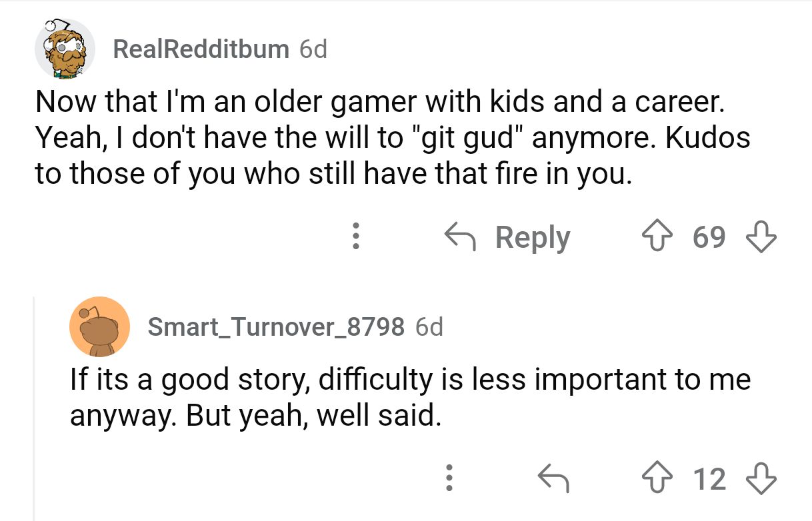Click the 6d timestamp next to RealRedditbum
This screenshot has width=812, height=521.
tap(313, 49)
